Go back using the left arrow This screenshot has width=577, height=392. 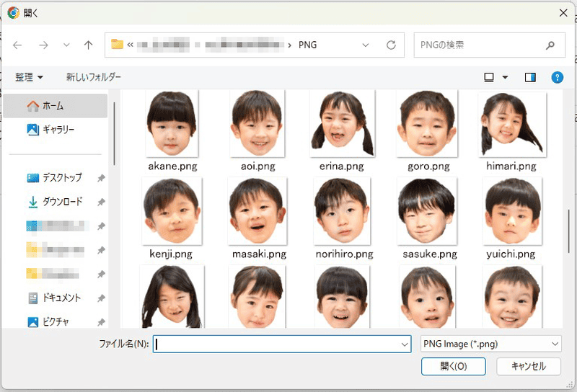17,45
